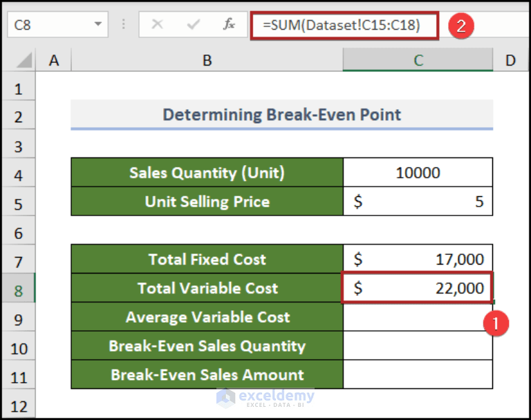Click the Name Box showing C8
Screen dimensions: 531x420
(x=57, y=24)
